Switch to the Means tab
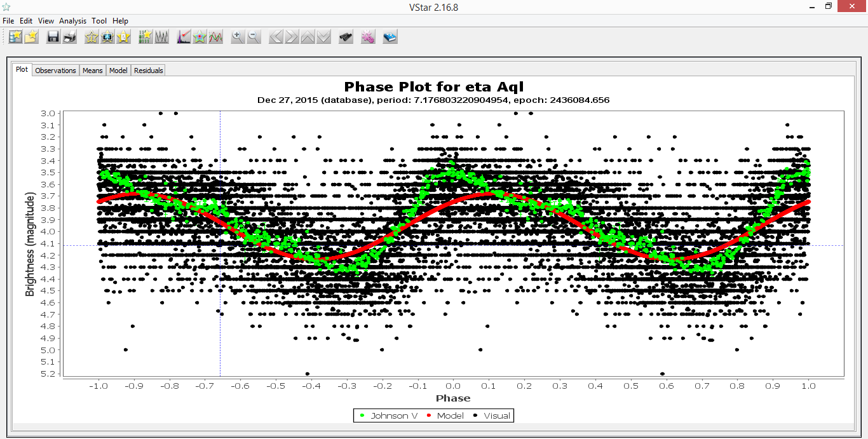This screenshot has height=439, width=868. click(92, 71)
